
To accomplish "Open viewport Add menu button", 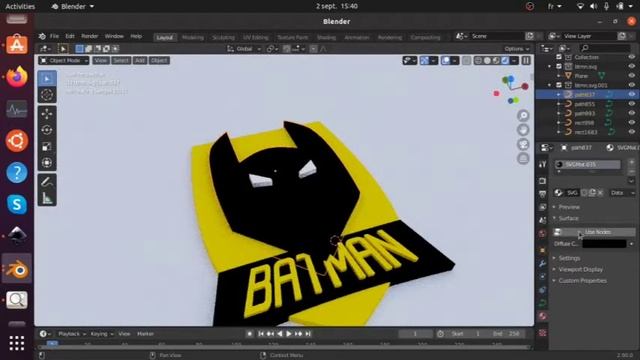I will [x=140, y=60].
